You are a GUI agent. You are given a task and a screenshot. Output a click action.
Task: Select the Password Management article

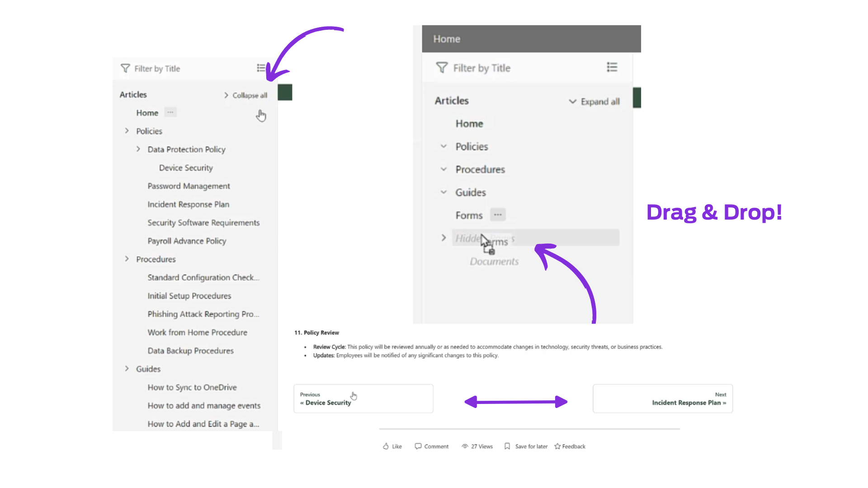coord(189,186)
